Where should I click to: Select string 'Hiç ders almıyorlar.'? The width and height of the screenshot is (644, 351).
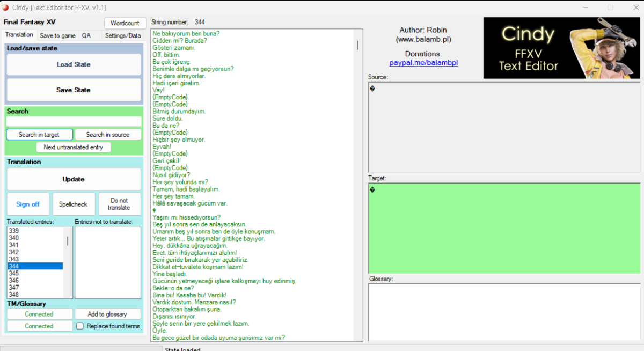(x=179, y=76)
